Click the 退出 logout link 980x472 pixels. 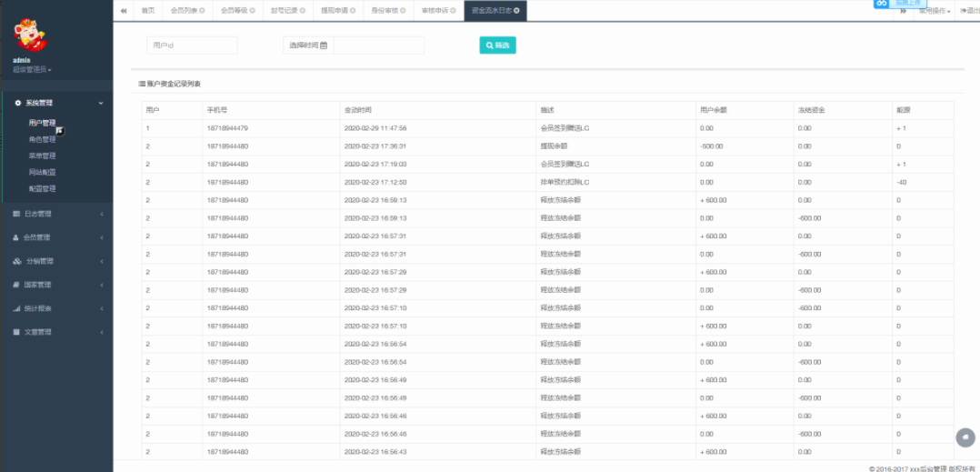click(969, 11)
